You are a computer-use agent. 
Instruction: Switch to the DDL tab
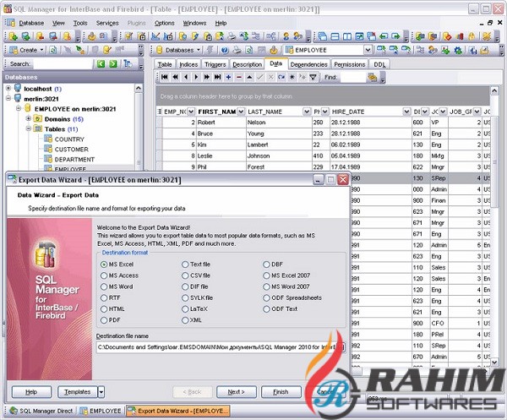379,64
